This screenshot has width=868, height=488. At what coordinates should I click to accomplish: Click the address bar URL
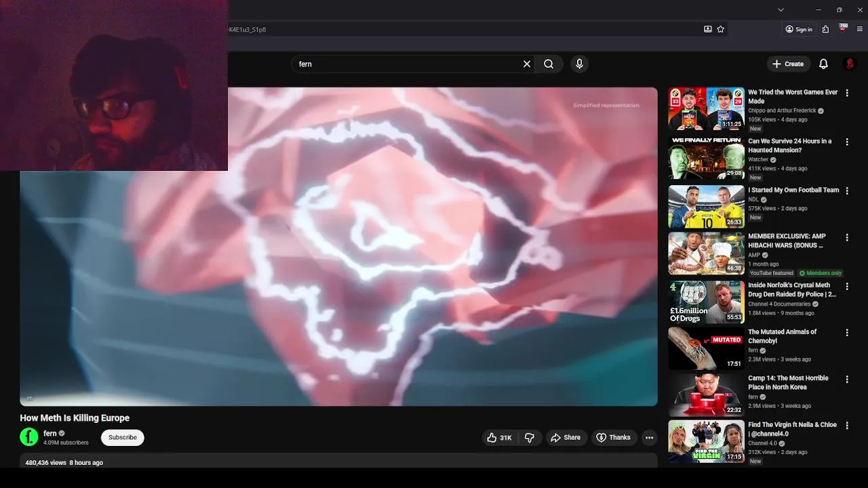247,30
